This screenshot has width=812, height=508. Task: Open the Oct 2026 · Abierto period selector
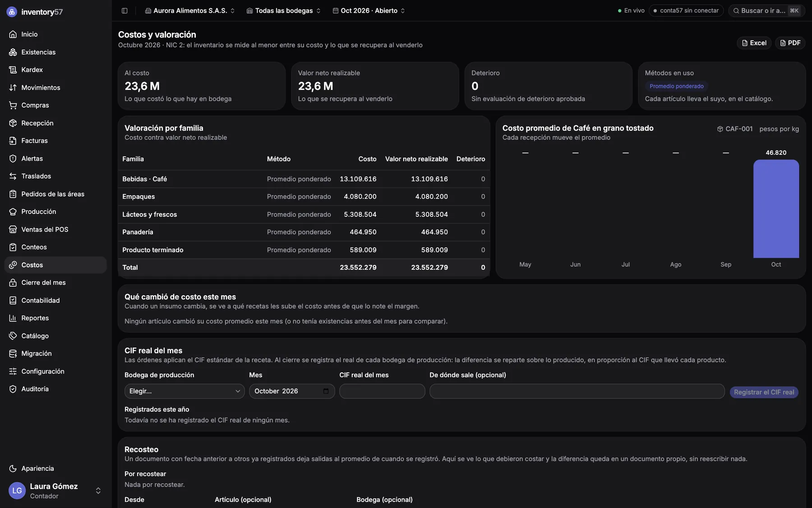[x=369, y=10]
